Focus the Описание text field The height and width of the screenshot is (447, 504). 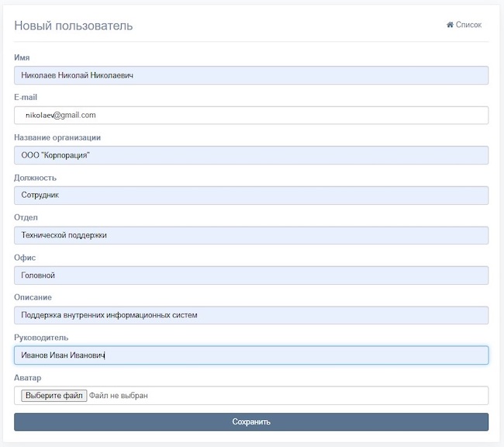(251, 315)
